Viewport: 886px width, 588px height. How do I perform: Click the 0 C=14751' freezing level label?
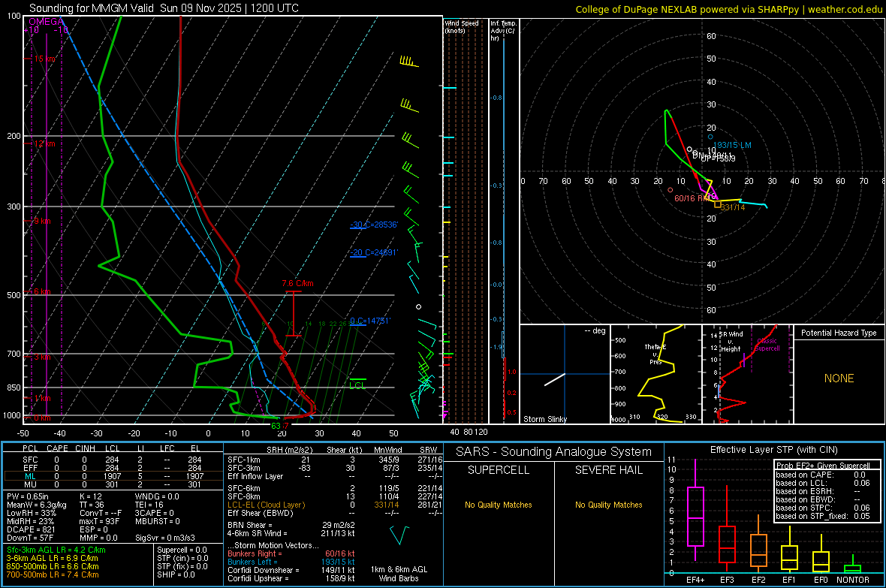370,321
